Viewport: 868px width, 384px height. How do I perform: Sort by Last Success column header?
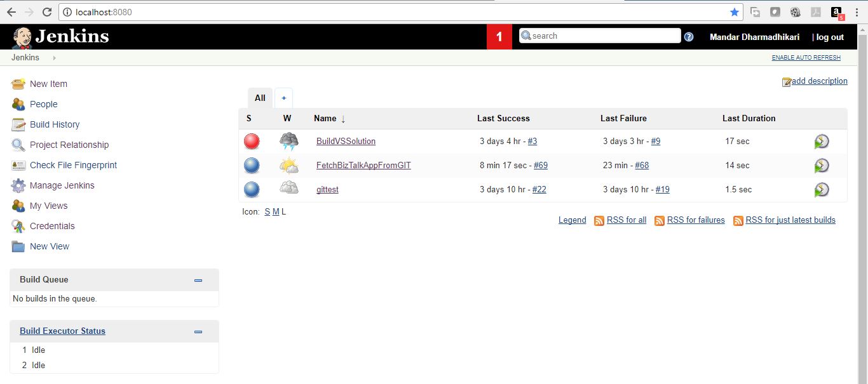pos(503,118)
